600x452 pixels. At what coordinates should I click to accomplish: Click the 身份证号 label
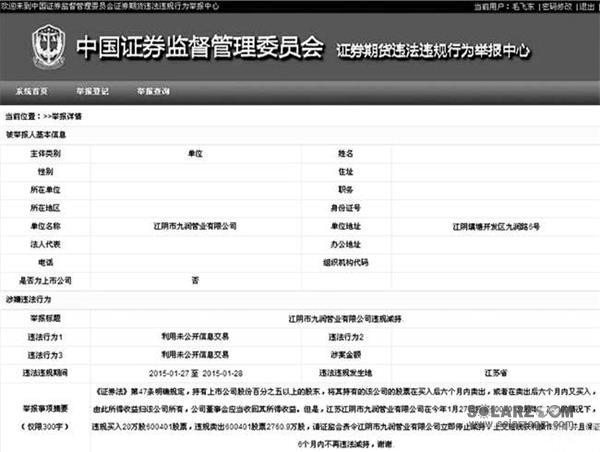[x=346, y=208]
